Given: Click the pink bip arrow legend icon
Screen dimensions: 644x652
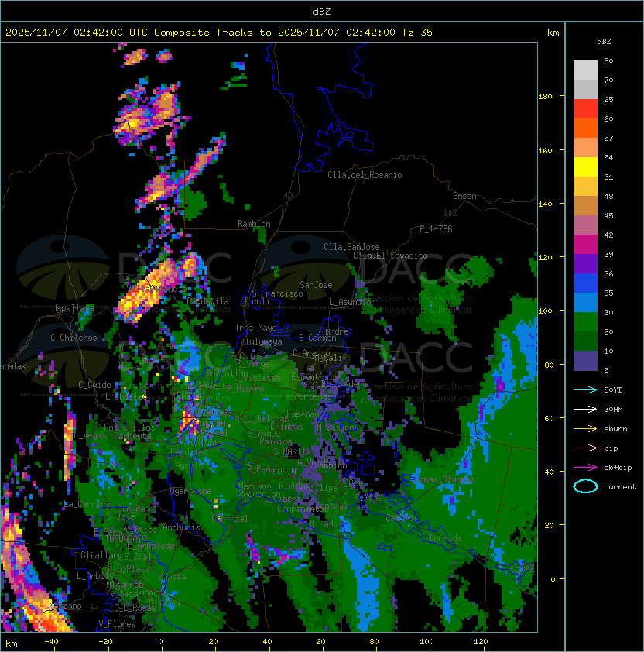Looking at the screenshot, I should click(x=585, y=448).
